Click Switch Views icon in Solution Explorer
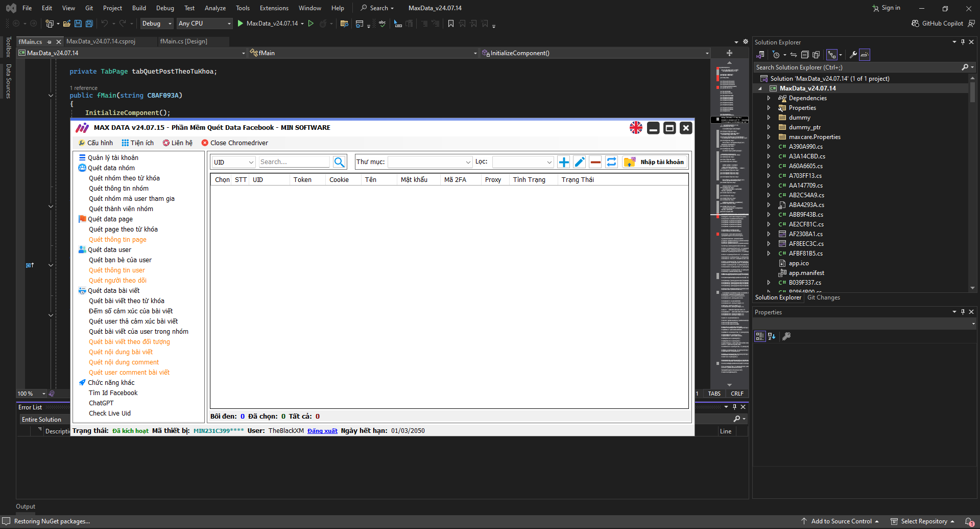The image size is (980, 529). 760,55
